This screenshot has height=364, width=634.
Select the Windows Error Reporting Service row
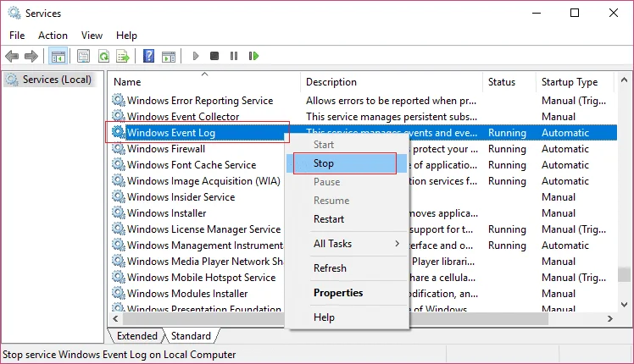click(363, 100)
